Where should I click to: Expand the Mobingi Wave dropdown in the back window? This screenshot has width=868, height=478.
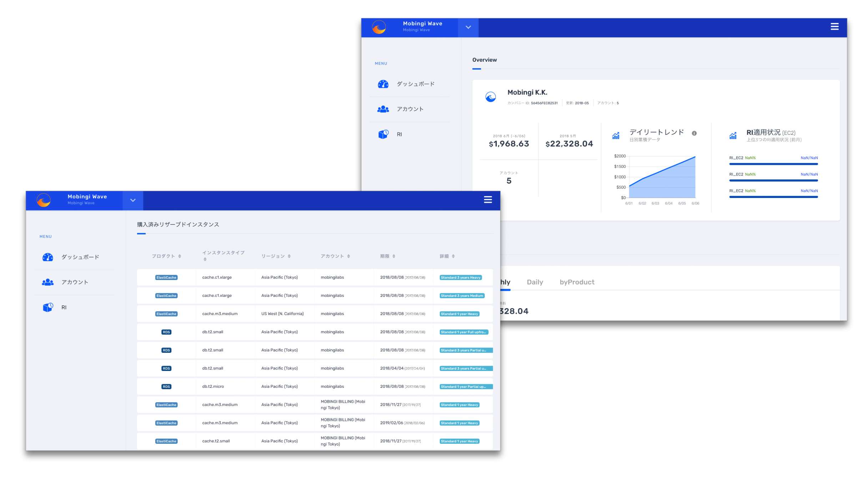tap(468, 27)
